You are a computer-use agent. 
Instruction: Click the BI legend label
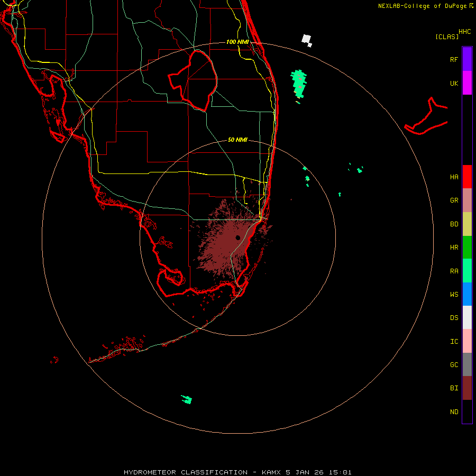point(454,388)
